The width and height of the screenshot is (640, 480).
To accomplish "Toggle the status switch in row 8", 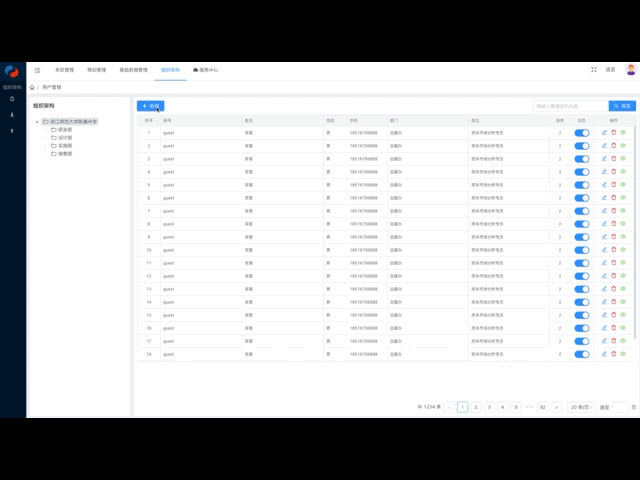I will (x=582, y=224).
